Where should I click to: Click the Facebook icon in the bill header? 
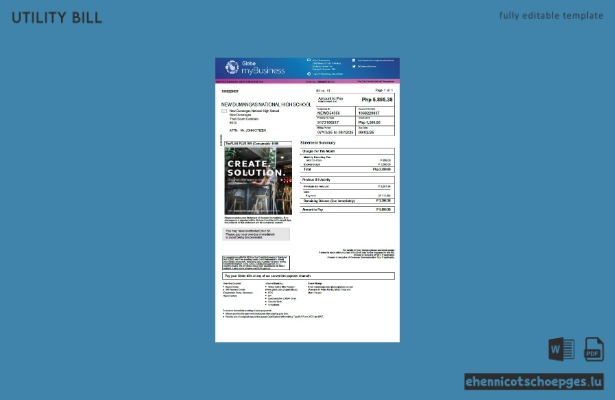[354, 60]
